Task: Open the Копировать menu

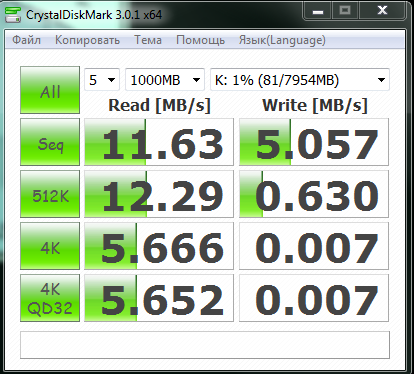Action: click(87, 40)
